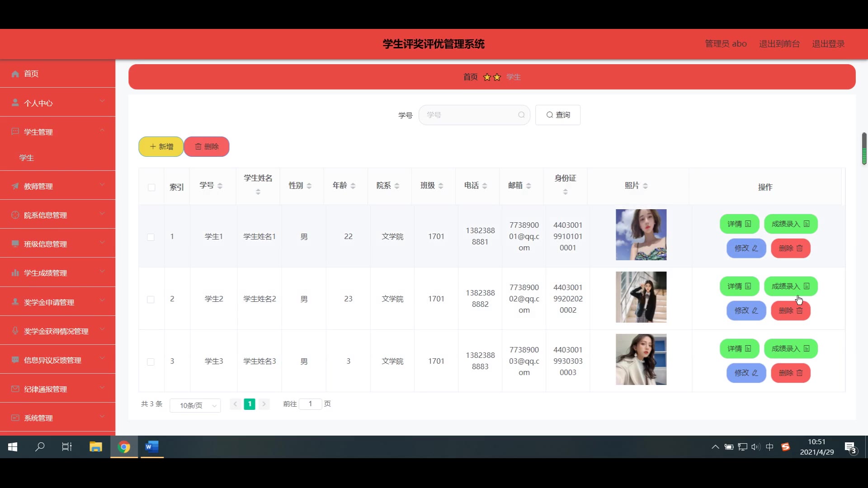Click the chat icon beside 学生管理
The height and width of the screenshot is (488, 868).
15,131
